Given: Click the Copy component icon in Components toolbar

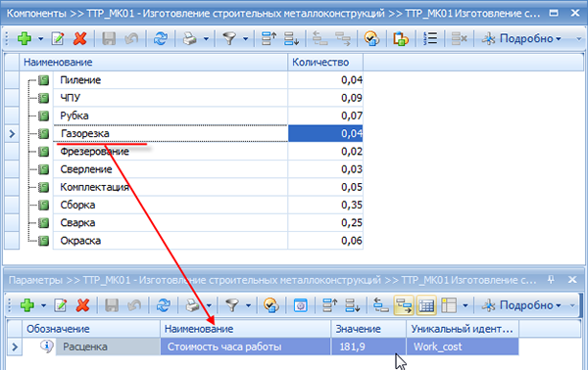Looking at the screenshot, I should coord(401,38).
